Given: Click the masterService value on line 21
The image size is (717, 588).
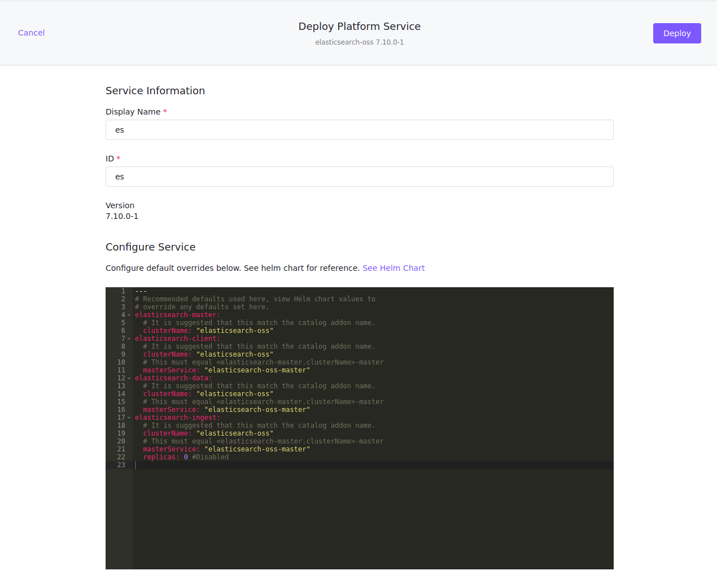Looking at the screenshot, I should click(x=257, y=449).
